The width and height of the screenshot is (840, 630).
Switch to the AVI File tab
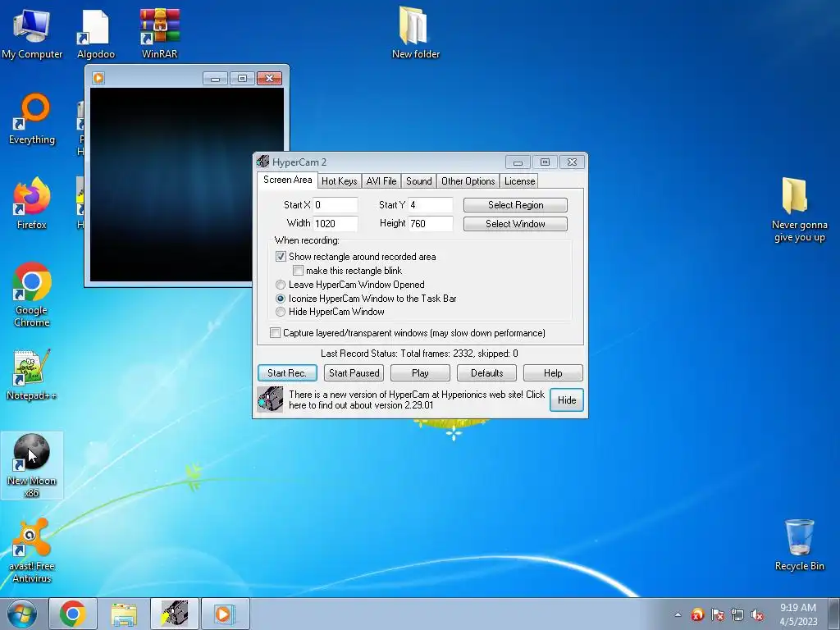point(381,181)
